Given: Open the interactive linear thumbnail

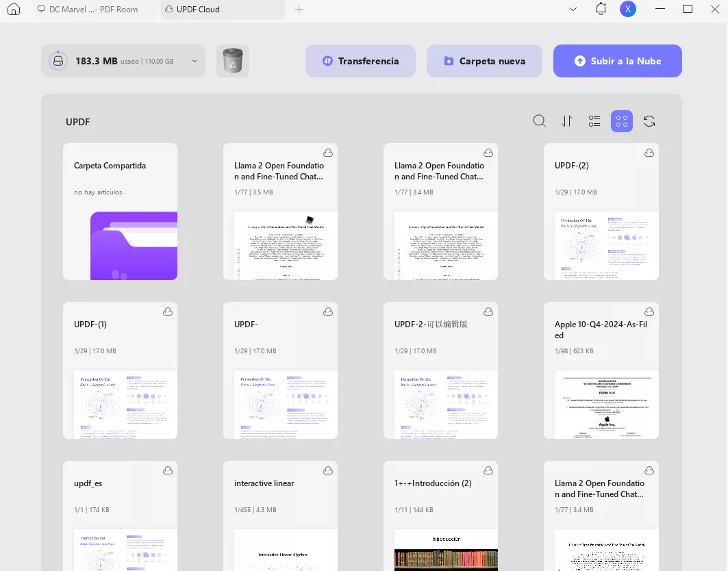Looking at the screenshot, I should [286, 550].
